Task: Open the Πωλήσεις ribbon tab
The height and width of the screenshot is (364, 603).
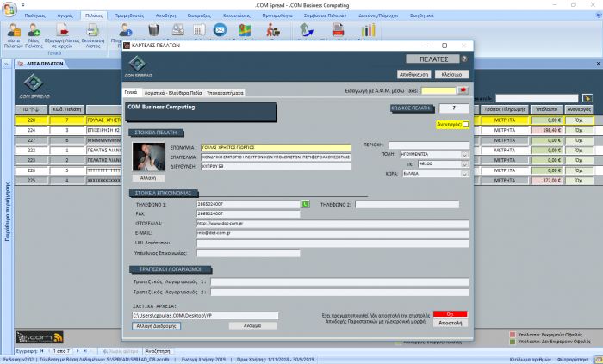Action: pyautogui.click(x=35, y=15)
